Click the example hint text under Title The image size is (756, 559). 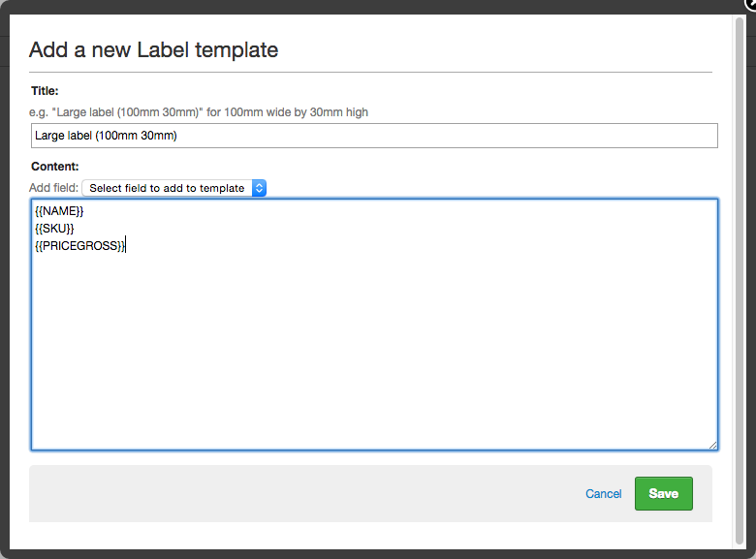coord(199,112)
